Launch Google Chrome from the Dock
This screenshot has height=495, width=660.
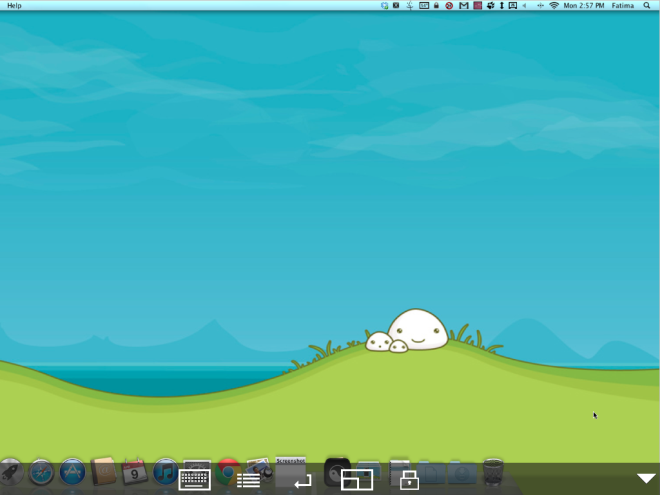coord(228,471)
